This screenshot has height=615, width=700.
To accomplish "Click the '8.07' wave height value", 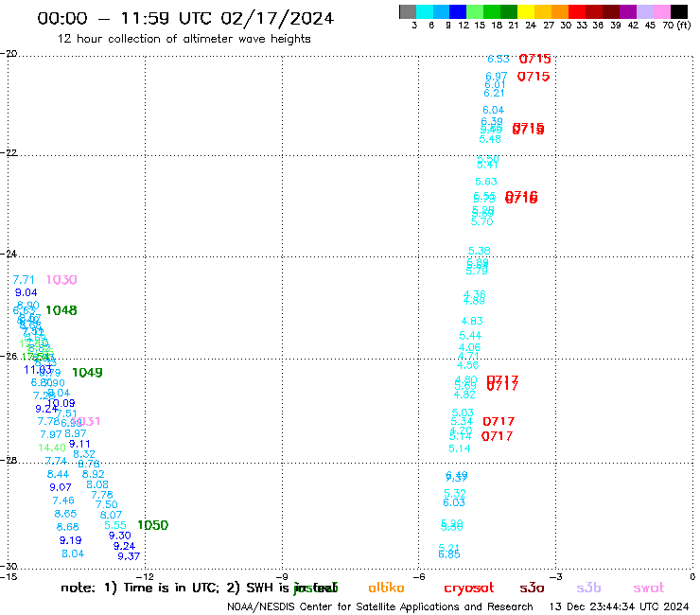I will 111,515.
